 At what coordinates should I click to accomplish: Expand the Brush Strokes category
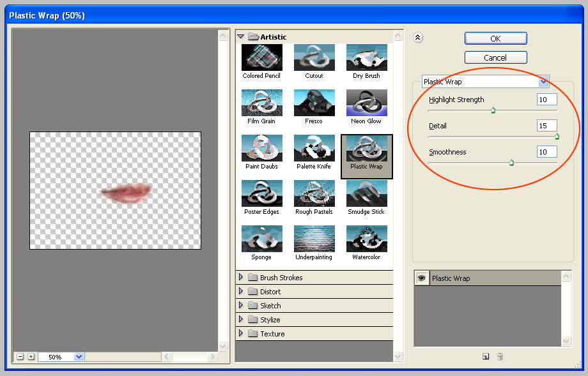[x=241, y=277]
